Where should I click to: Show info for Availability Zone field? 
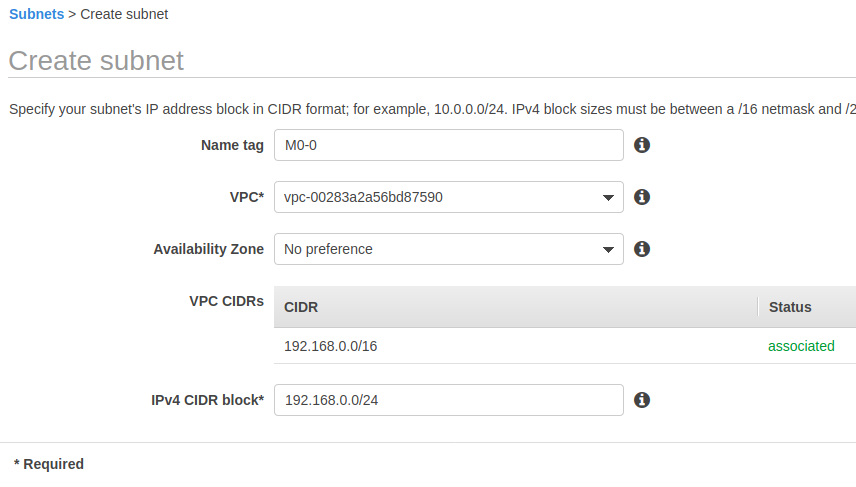643,249
